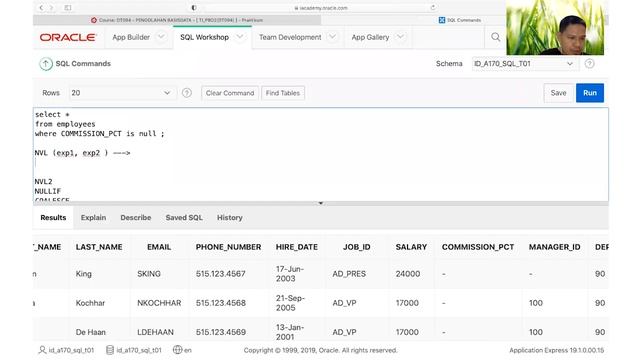Click the MANAGER_ID column header
The height and width of the screenshot is (360, 640).
pyautogui.click(x=555, y=247)
